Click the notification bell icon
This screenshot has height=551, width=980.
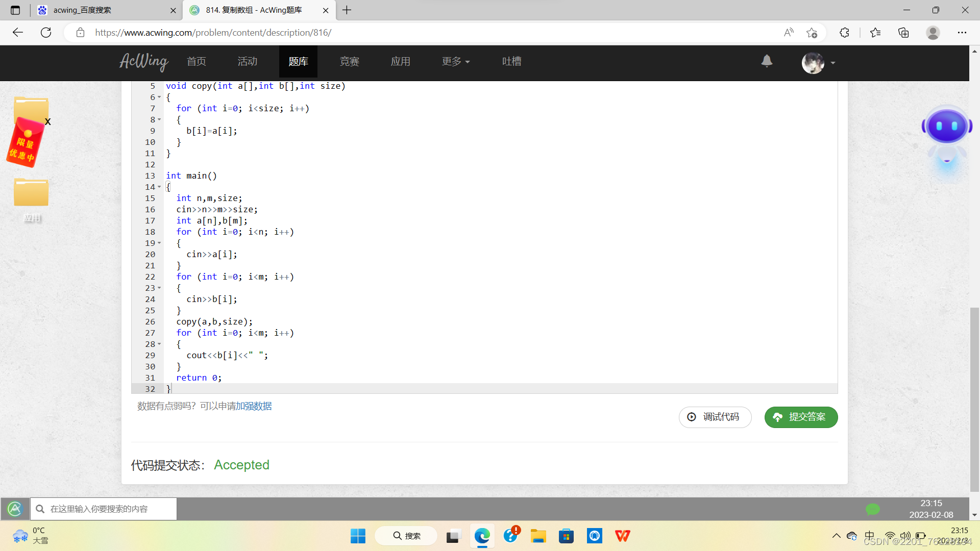[x=767, y=61]
